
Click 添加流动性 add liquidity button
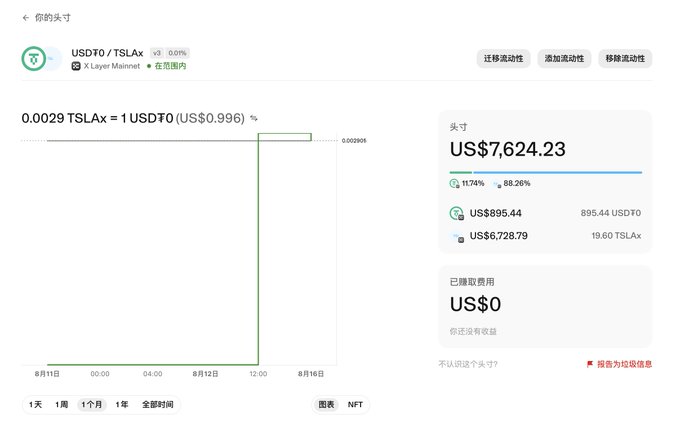pyautogui.click(x=564, y=59)
